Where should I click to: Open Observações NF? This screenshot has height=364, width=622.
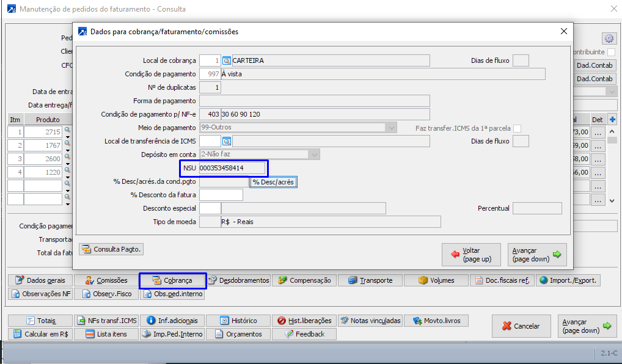coord(40,294)
